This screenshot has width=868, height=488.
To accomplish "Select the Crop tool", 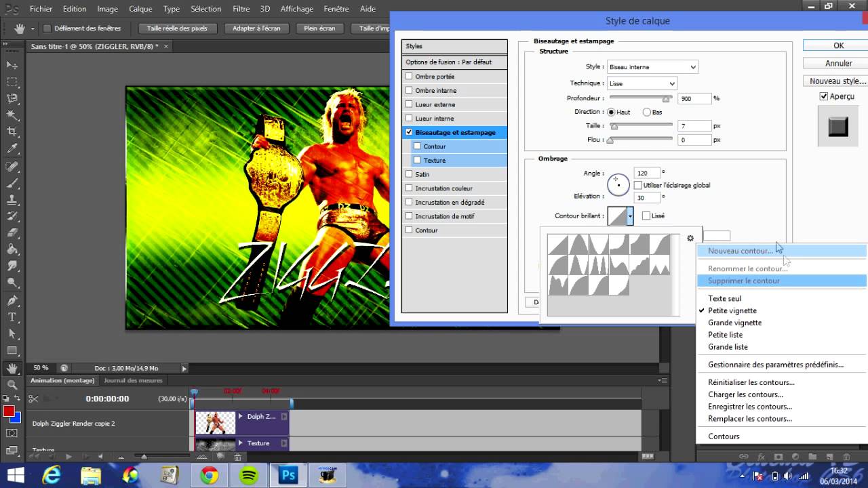I will pyautogui.click(x=12, y=132).
